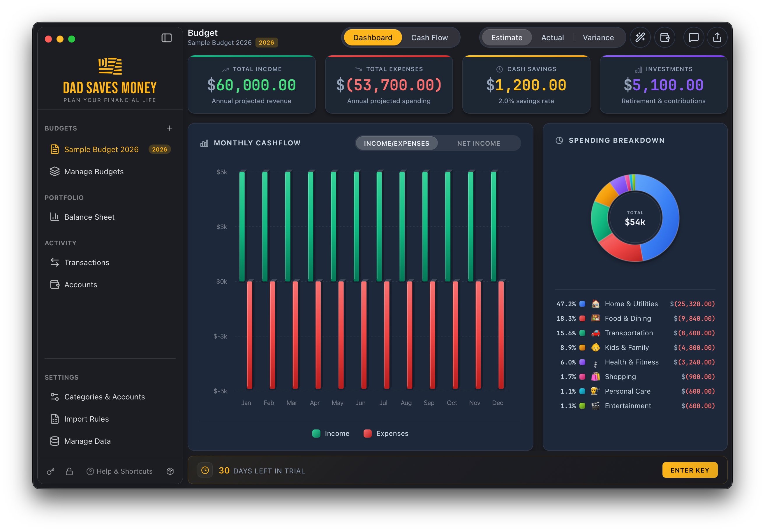Image resolution: width=765 pixels, height=532 pixels.
Task: Add a new budget with plus icon
Action: click(x=169, y=128)
